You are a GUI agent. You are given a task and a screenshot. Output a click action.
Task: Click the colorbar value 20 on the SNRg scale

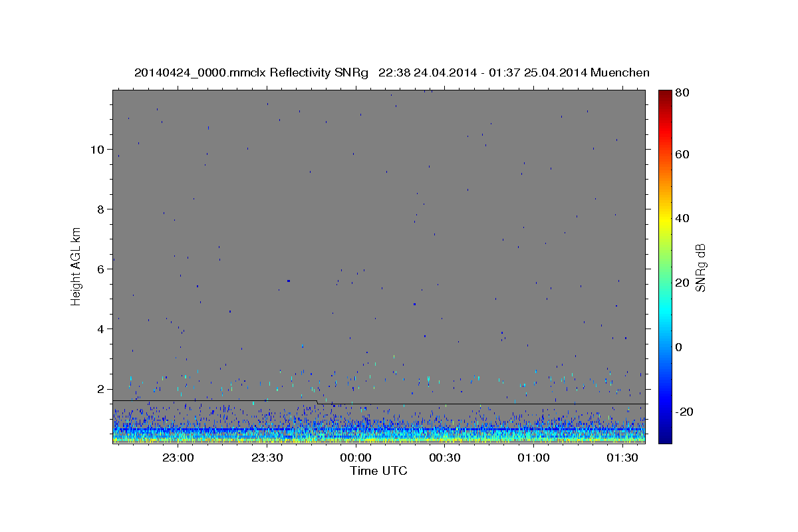(x=682, y=283)
